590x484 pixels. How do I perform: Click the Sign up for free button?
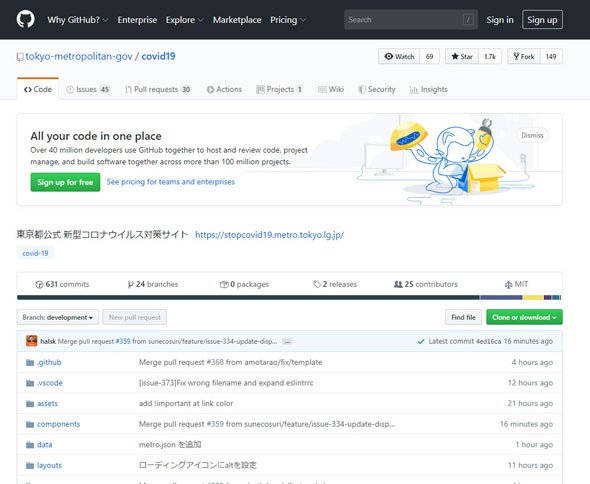[x=65, y=182]
